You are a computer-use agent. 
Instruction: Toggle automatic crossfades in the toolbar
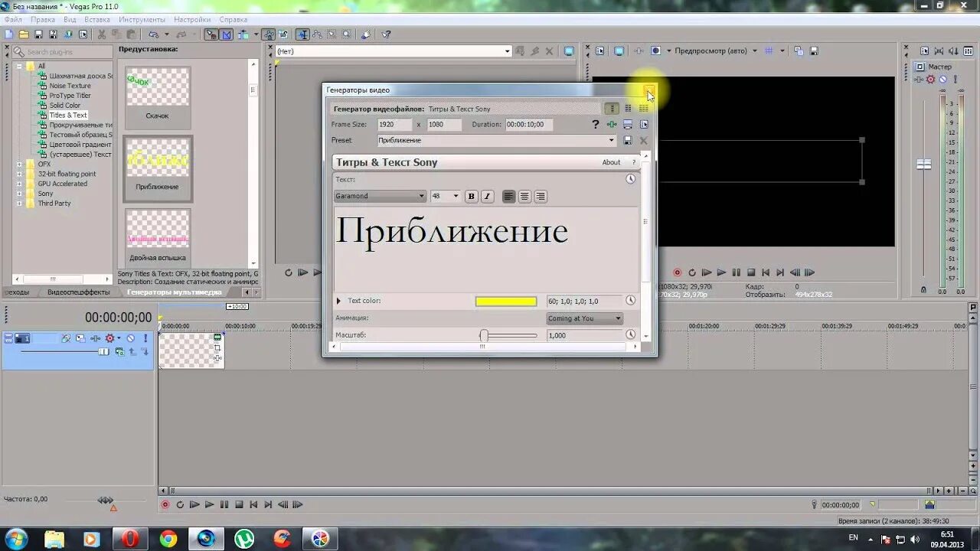coord(227,34)
